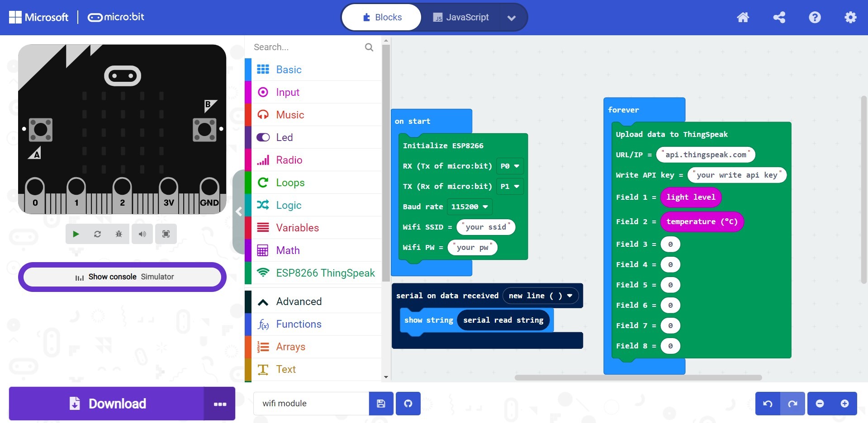Click the toolbox vertical scrollbar
Image resolution: width=868 pixels, height=423 pixels.
385,163
